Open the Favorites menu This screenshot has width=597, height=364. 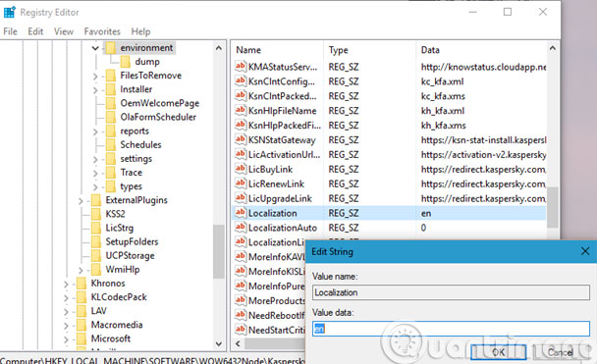(x=102, y=31)
